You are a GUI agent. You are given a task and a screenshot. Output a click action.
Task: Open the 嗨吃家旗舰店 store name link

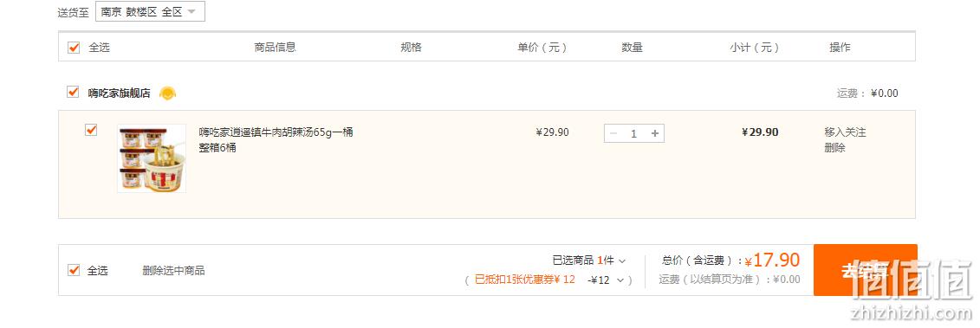(x=119, y=93)
